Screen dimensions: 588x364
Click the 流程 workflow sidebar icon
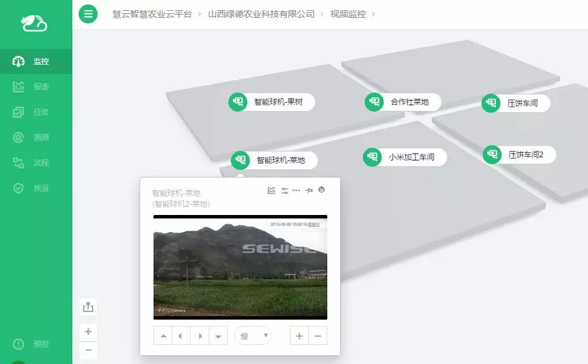click(19, 163)
